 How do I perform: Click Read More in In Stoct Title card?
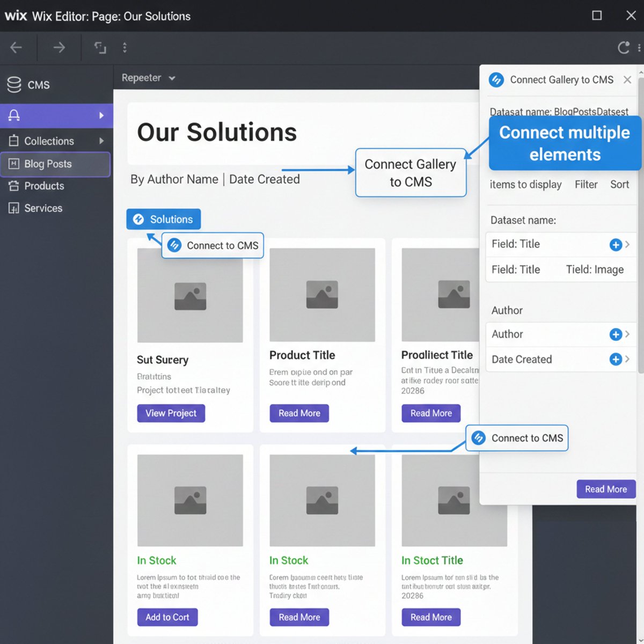click(x=431, y=617)
